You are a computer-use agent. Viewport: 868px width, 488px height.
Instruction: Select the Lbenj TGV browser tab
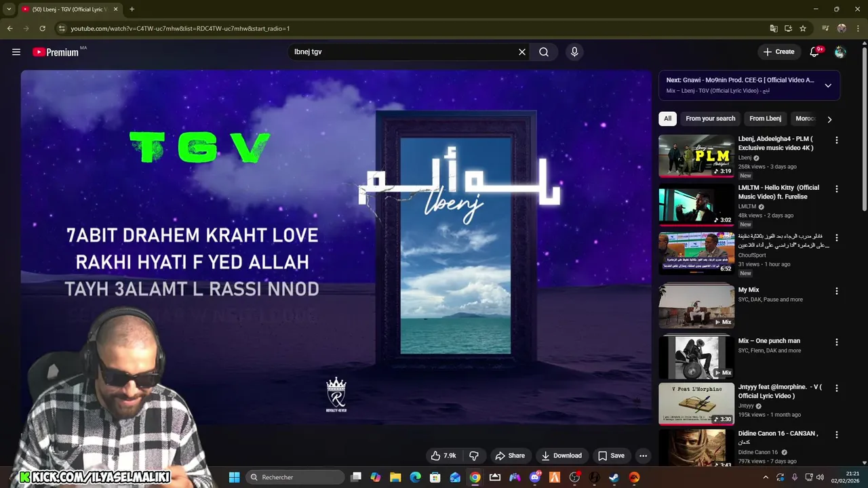(x=69, y=9)
